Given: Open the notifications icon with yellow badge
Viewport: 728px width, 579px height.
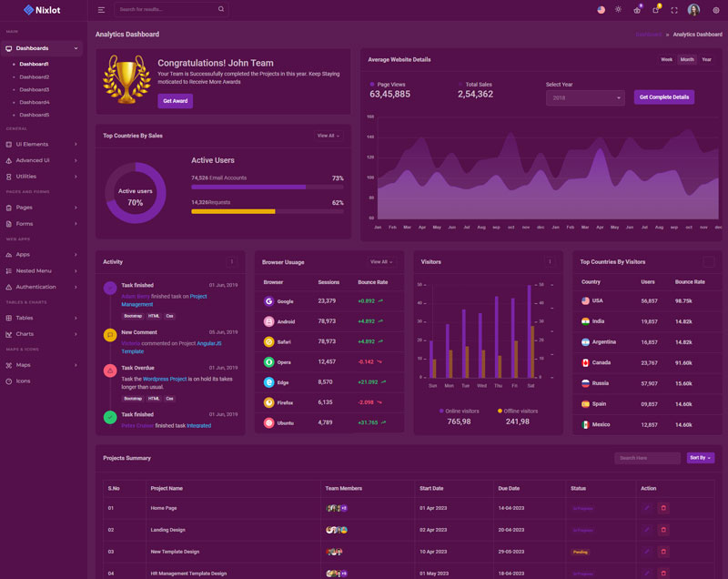Looking at the screenshot, I should click(x=655, y=10).
